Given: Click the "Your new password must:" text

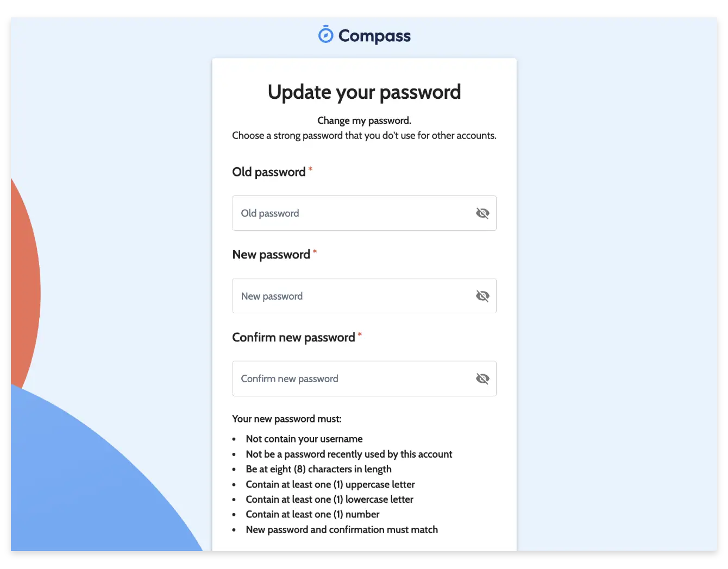Looking at the screenshot, I should click(287, 419).
